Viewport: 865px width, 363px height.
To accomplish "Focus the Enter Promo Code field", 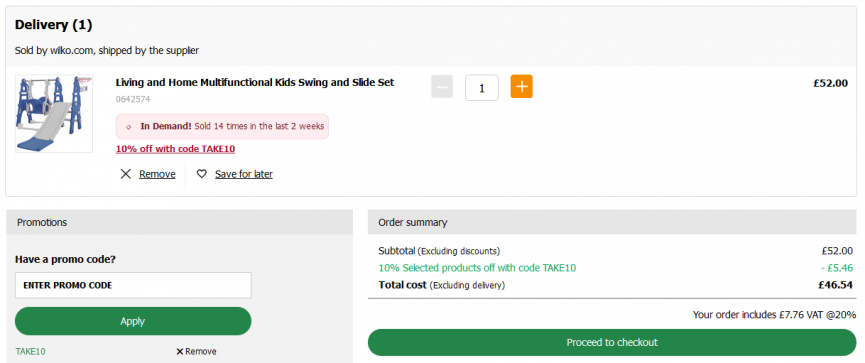I will point(133,285).
